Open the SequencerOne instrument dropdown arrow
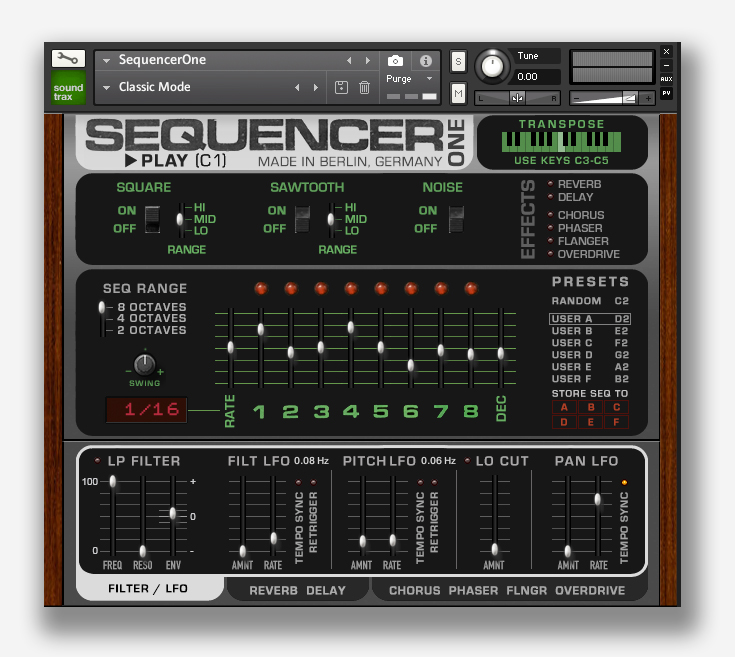 106,60
